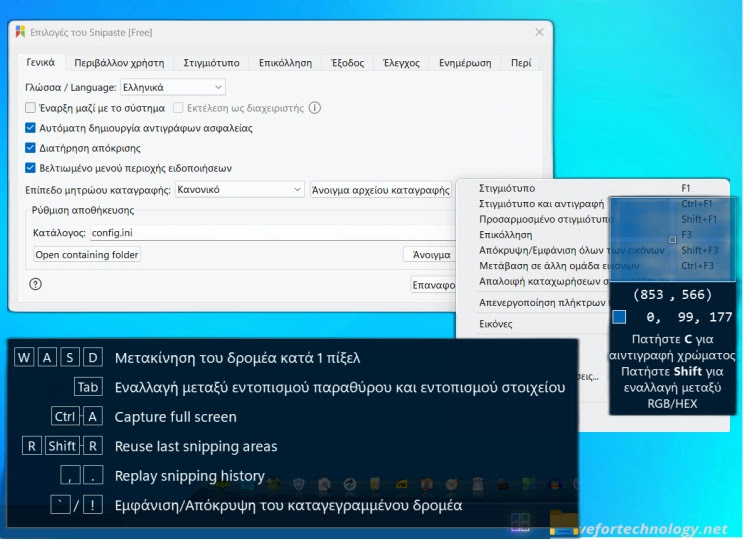Click the Άνοιγμα button next to config.ini

pyautogui.click(x=429, y=254)
